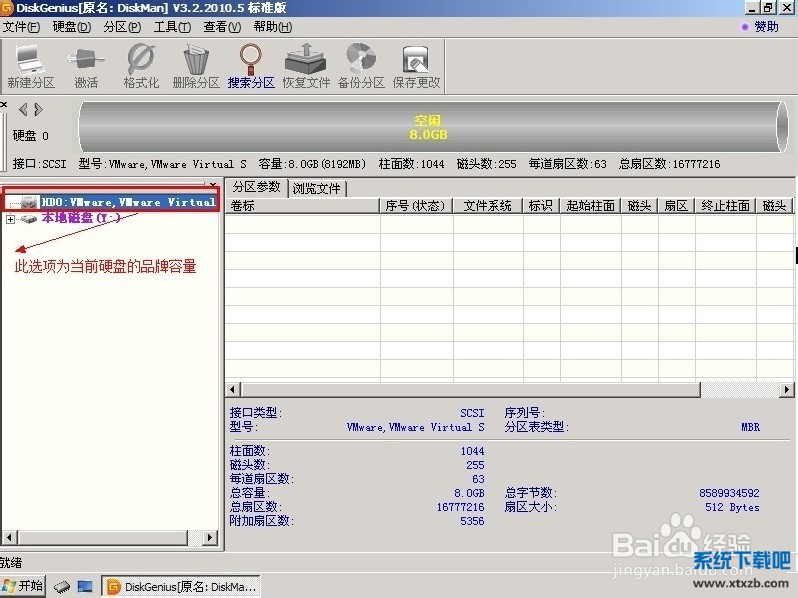This screenshot has height=598, width=798.
Task: Click the 恢复文件 (Recover Files) icon
Action: (306, 66)
